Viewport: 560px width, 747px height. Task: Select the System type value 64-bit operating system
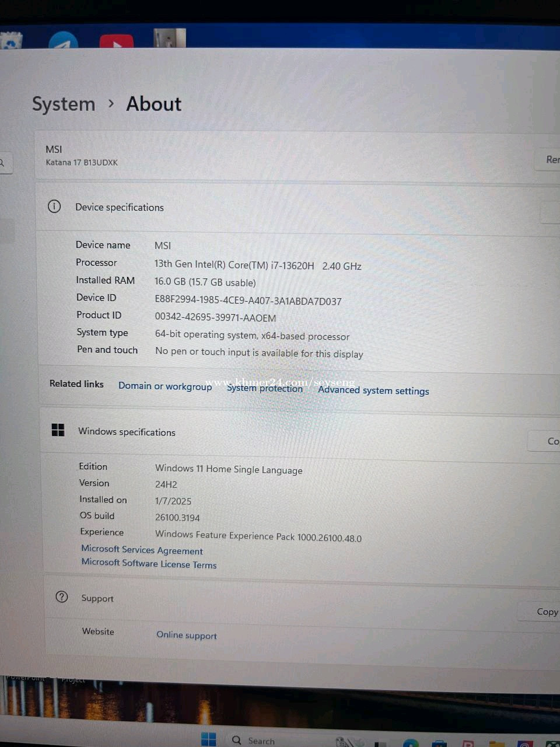coord(252,336)
